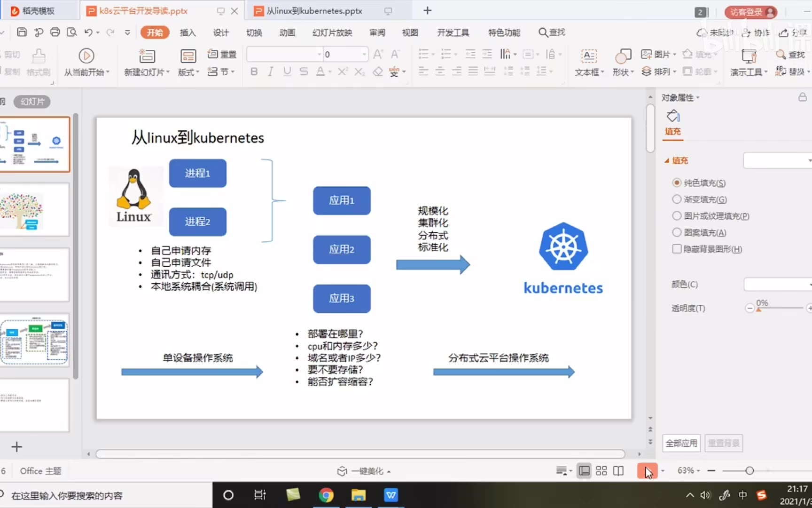The image size is (812, 508).
Task: Click the Windows Task View icon
Action: click(260, 495)
